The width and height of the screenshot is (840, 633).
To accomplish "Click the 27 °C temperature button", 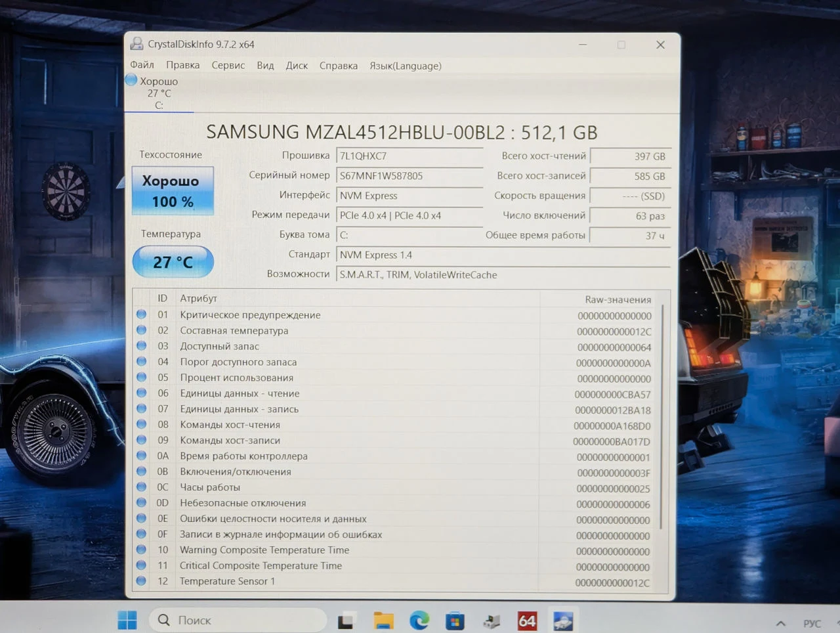I will [173, 262].
